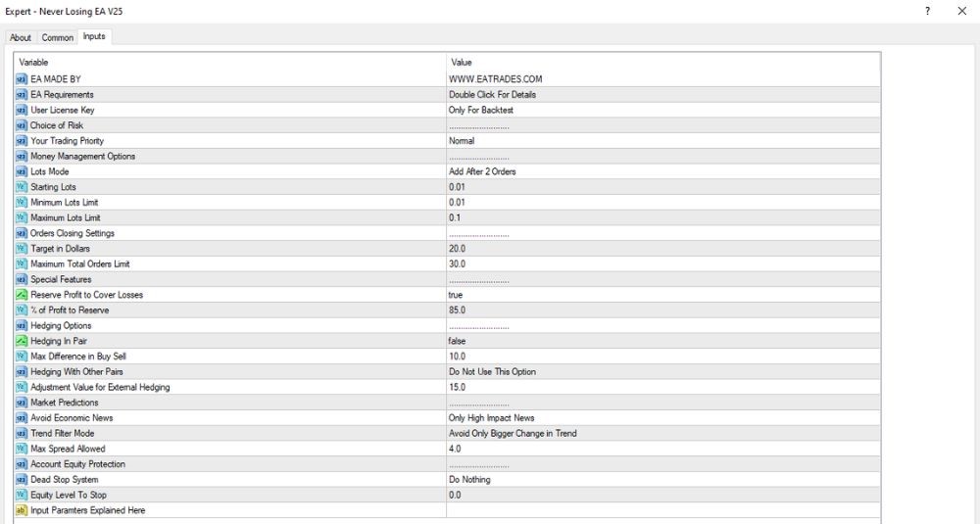Toggle the Reserve Profit true value
980x524 pixels.
click(663, 295)
